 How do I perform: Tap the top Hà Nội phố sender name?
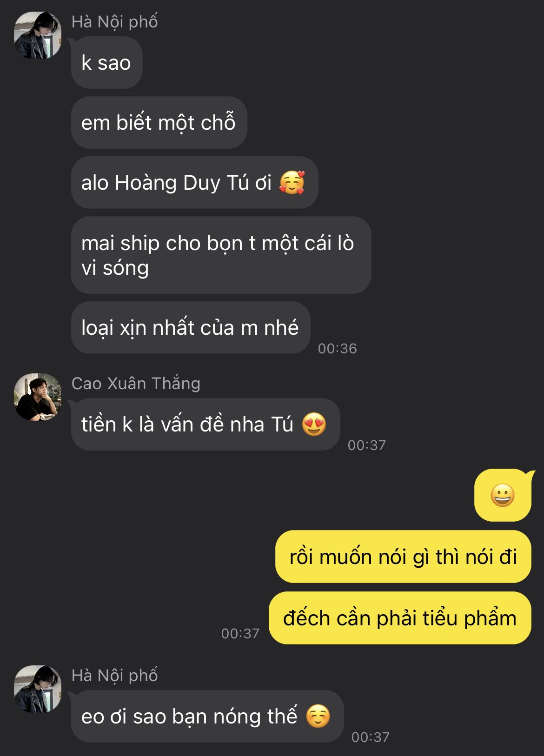click(x=114, y=22)
